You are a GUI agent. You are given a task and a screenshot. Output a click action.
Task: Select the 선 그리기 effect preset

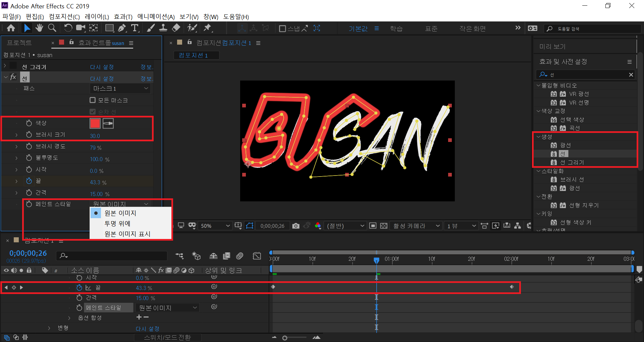[572, 162]
